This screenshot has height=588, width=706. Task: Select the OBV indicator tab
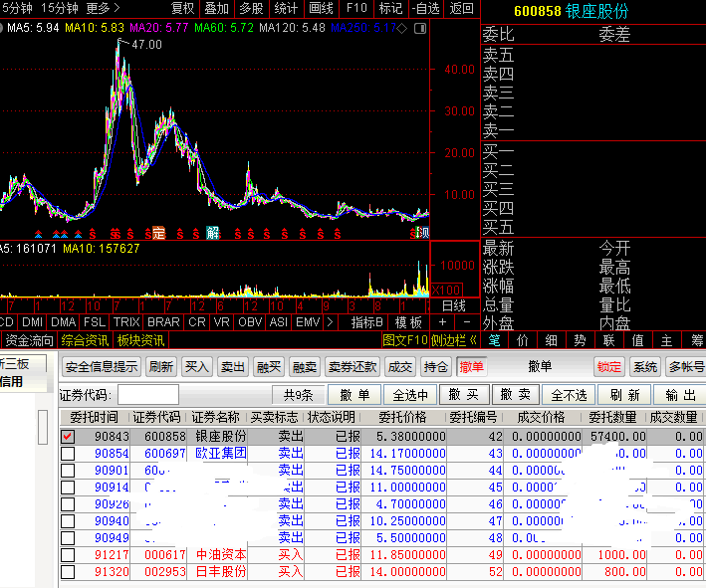point(250,322)
